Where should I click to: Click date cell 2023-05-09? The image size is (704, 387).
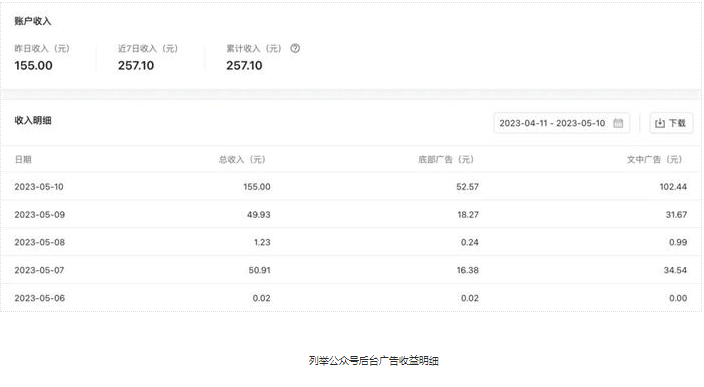pyautogui.click(x=40, y=215)
